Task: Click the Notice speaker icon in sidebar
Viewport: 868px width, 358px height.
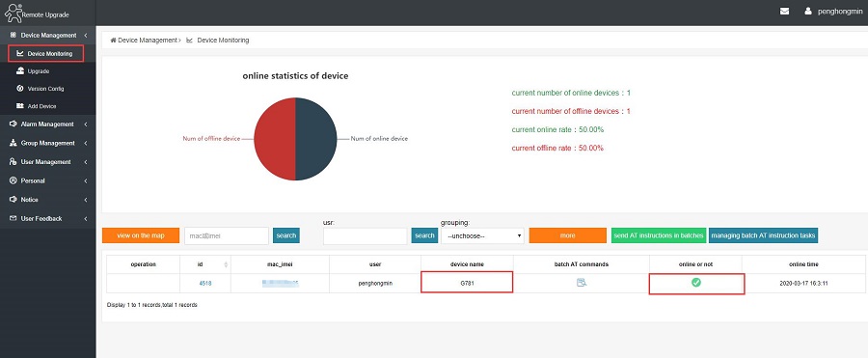Action: 14,200
